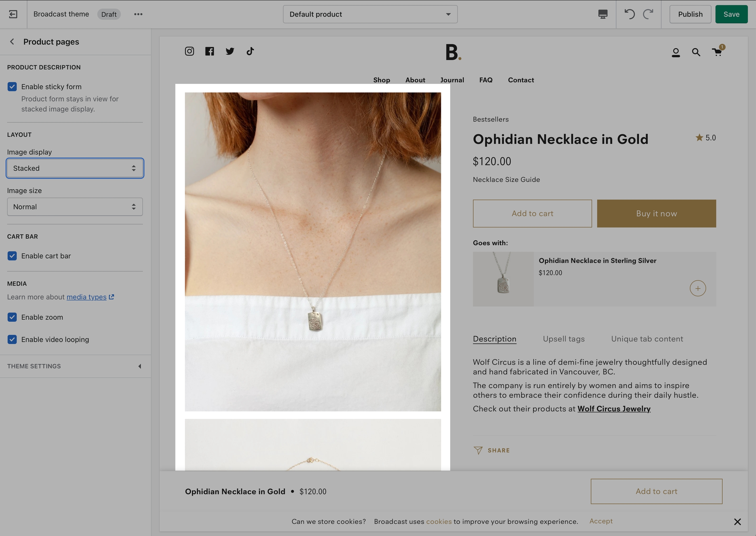Open the Image display Stacked dropdown
The image size is (756, 536).
tap(75, 168)
